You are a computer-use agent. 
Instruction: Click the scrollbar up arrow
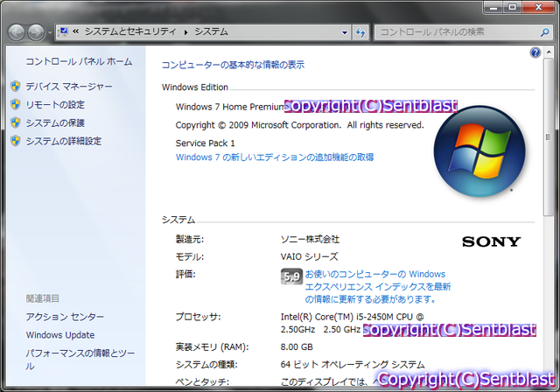click(549, 52)
